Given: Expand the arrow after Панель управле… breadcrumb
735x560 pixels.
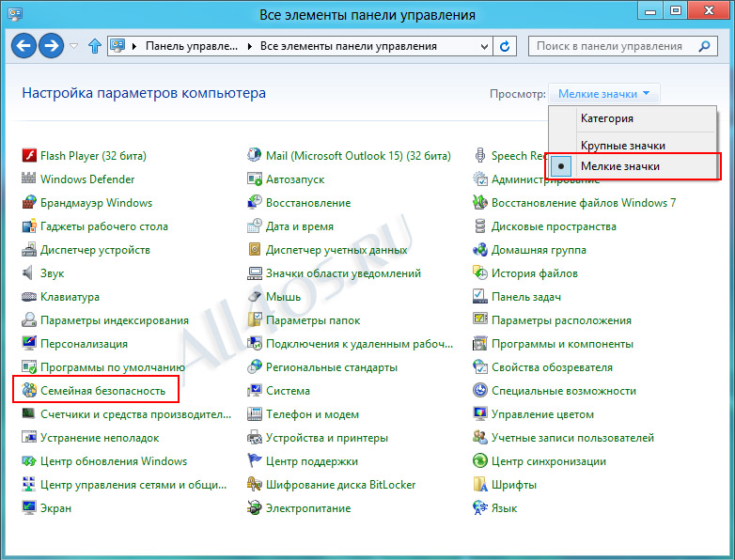Looking at the screenshot, I should click(x=250, y=46).
